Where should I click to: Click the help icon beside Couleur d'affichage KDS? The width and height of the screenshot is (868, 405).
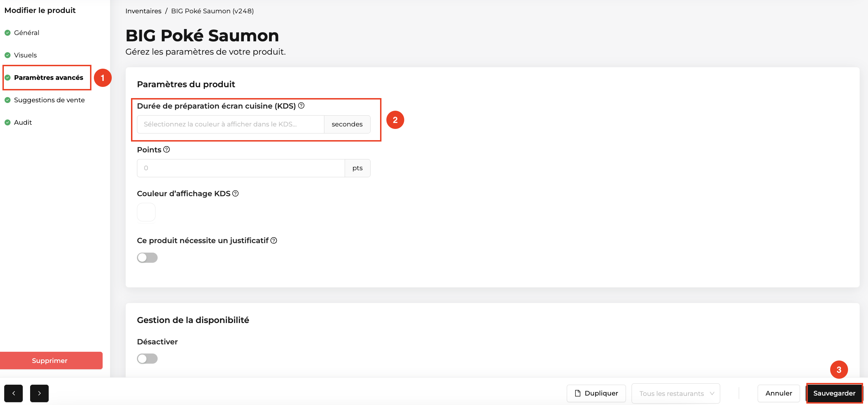[x=235, y=193]
